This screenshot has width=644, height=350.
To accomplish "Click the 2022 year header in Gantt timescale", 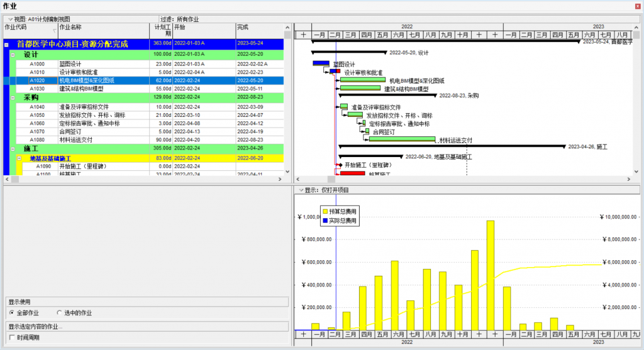I will 408,26.
